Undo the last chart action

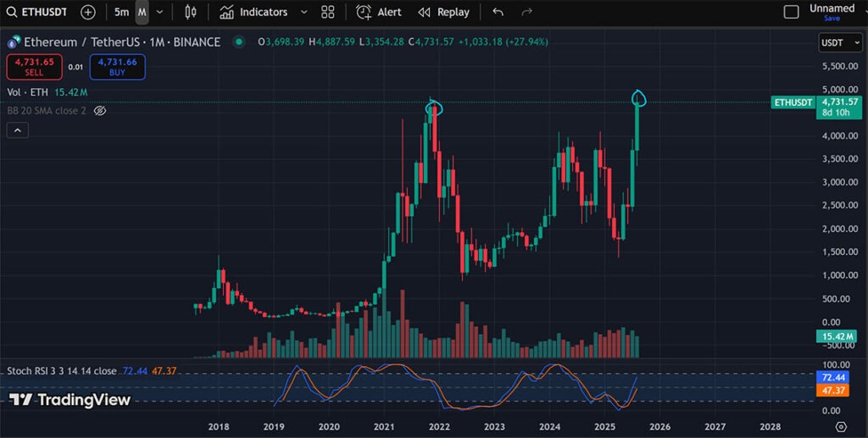point(498,12)
